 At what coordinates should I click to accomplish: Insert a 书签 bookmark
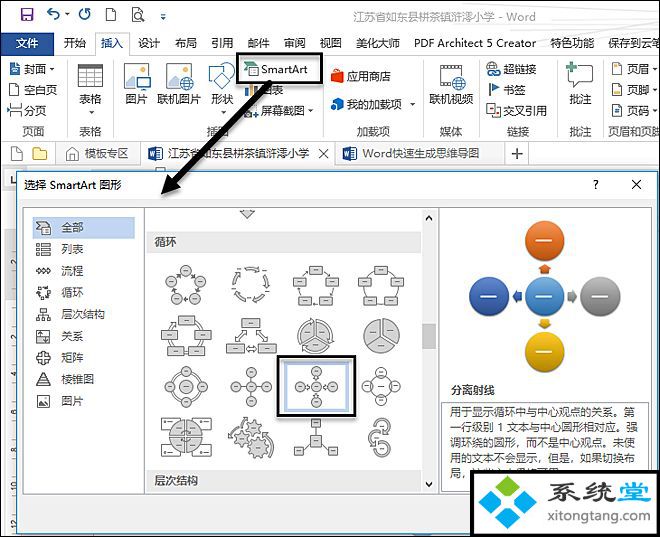click(x=506, y=90)
